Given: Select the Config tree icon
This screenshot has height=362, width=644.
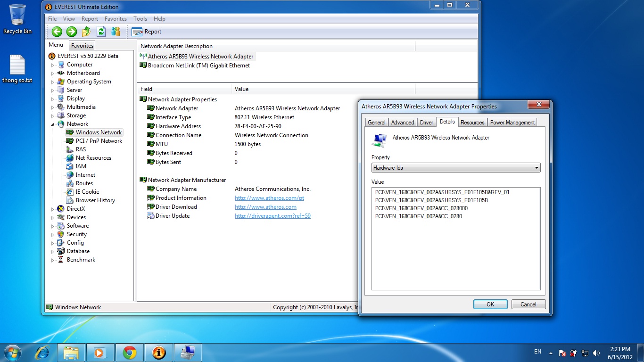Looking at the screenshot, I should [61, 243].
